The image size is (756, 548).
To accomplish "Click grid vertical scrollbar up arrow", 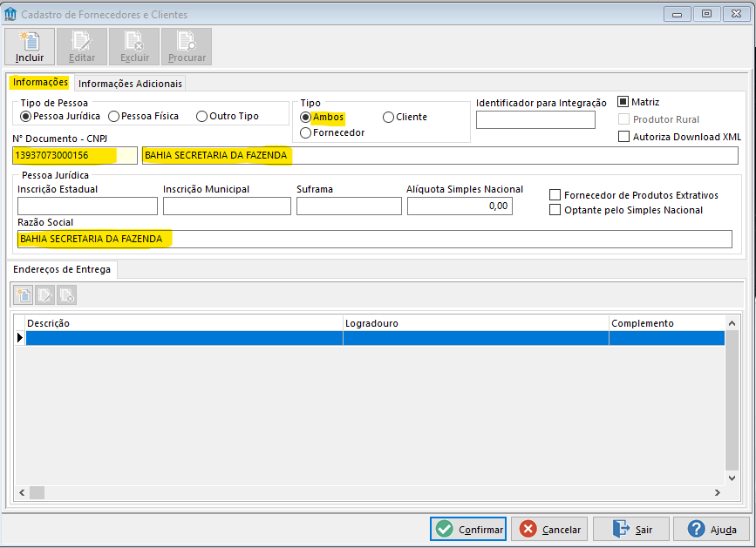I will (732, 323).
